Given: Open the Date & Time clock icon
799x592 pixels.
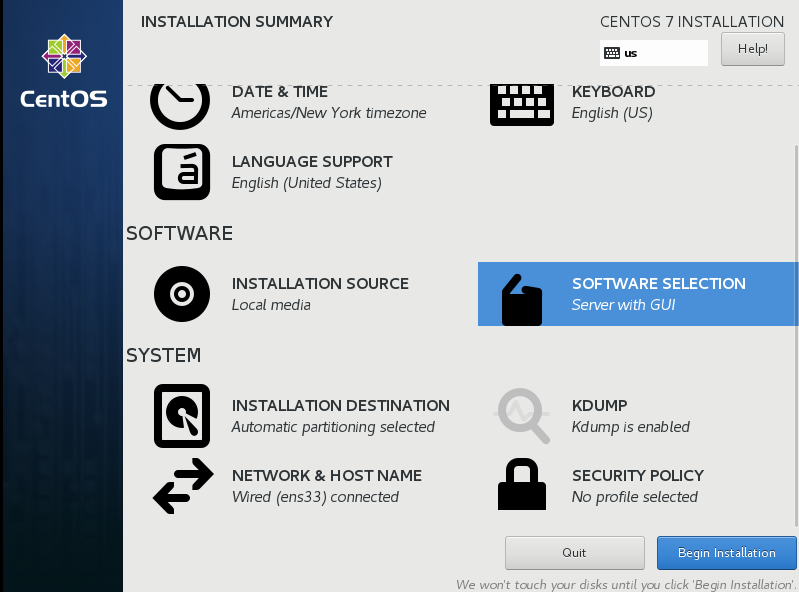Looking at the screenshot, I should (x=179, y=106).
